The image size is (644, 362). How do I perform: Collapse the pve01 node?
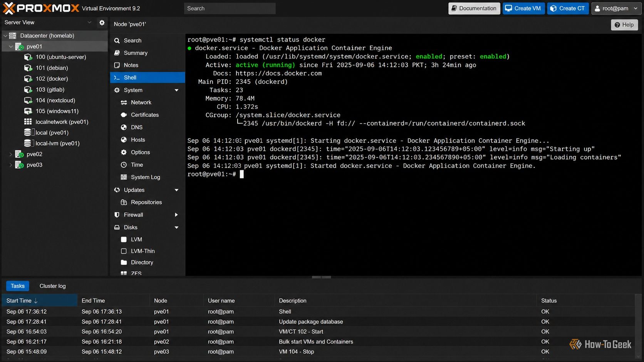pyautogui.click(x=11, y=47)
